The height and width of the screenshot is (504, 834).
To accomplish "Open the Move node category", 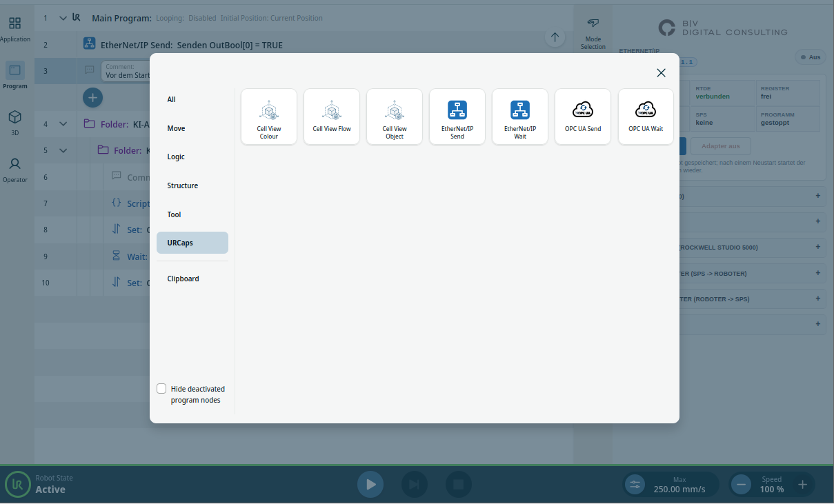I will pos(192,128).
